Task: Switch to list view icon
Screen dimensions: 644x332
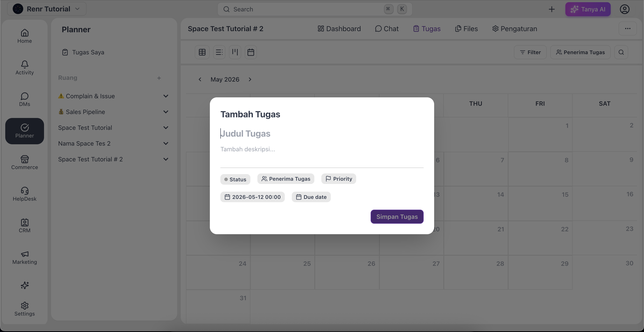Action: tap(219, 52)
